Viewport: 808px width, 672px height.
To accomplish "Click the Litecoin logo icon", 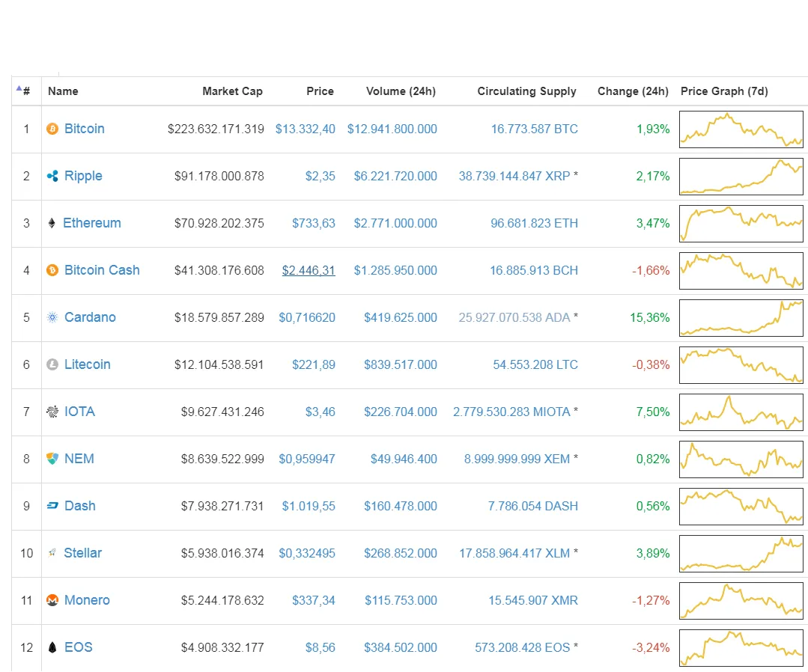I will pyautogui.click(x=52, y=364).
